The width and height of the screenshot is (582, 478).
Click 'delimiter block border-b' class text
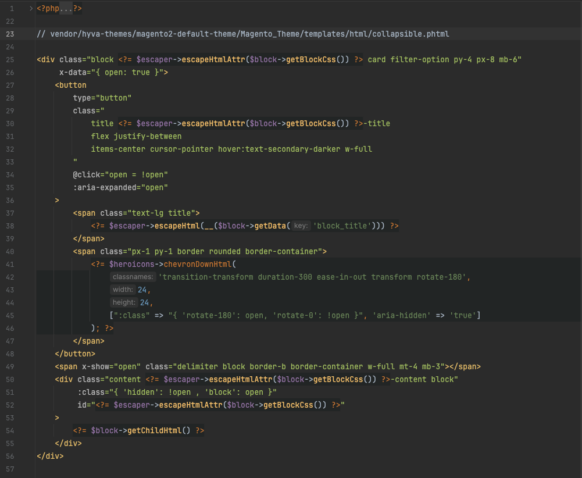[231, 367]
